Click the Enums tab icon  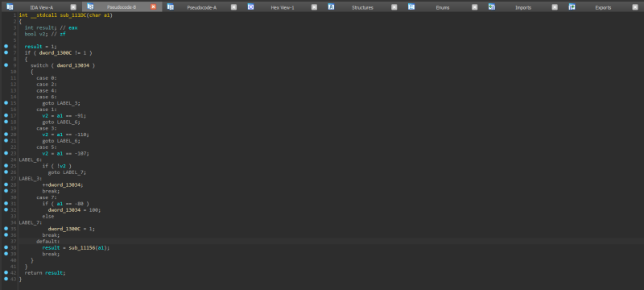click(411, 6)
